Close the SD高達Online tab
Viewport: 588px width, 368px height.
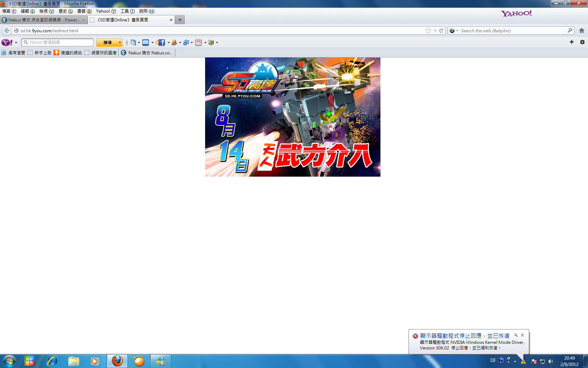click(x=171, y=20)
